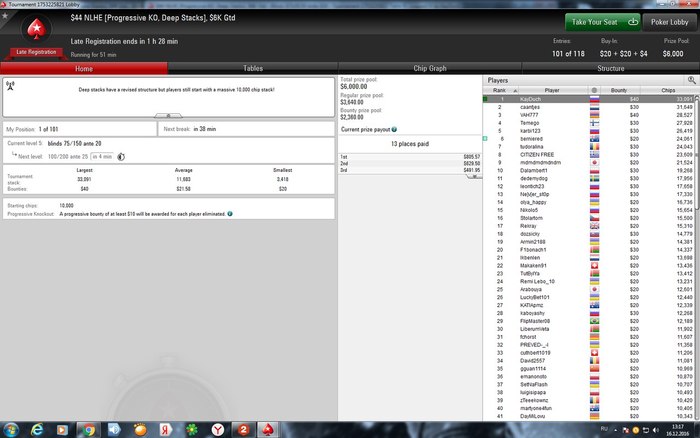Image resolution: width=700 pixels, height=438 pixels.
Task: Select player row SethiaFlash
Action: point(588,384)
